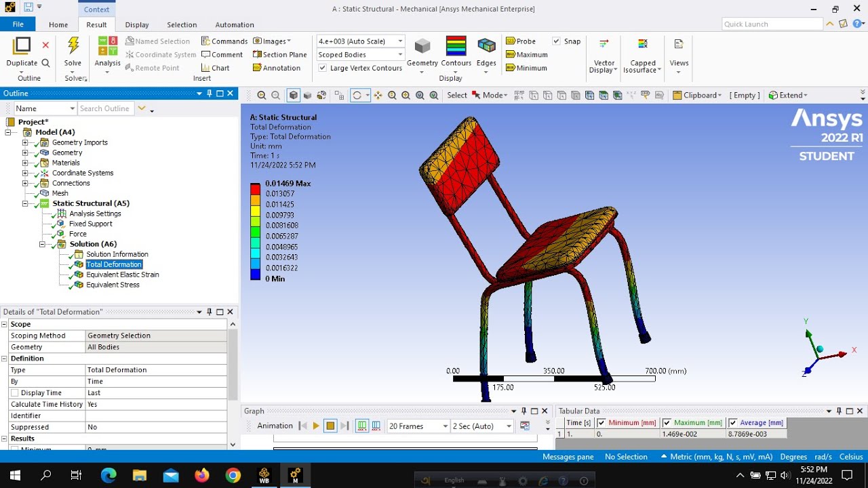Screen dimensions: 868x488
Task: Export the animation video file icon
Action: pyautogui.click(x=525, y=426)
